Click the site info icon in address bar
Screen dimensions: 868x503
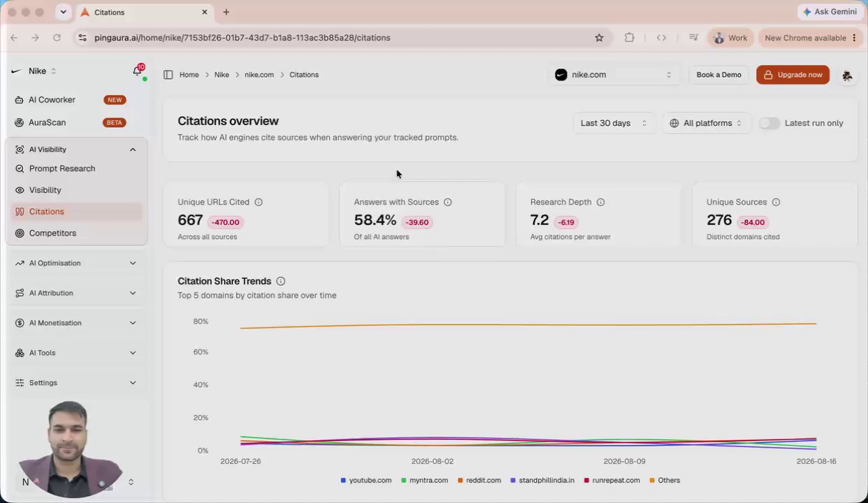click(82, 38)
